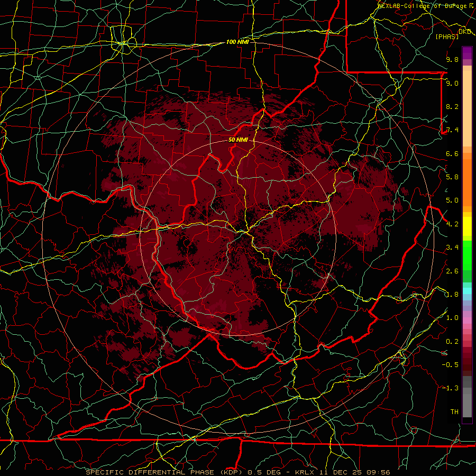Click the 7.4 scale label
Image resolution: width=476 pixels, height=476 pixels.
click(452, 130)
